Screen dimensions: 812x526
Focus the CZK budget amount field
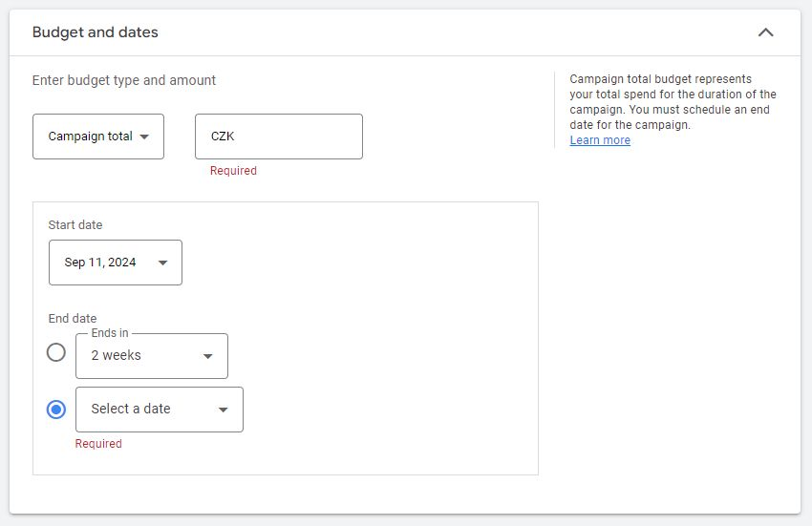coord(278,137)
